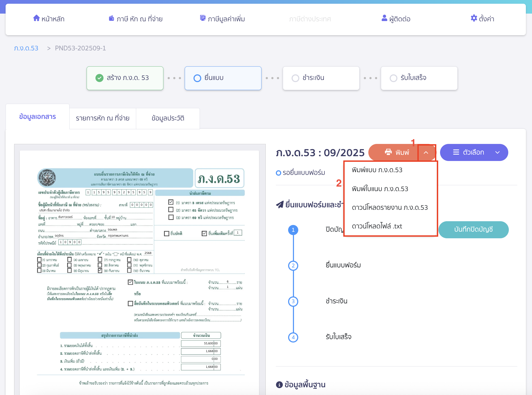
Task: Choose พิมพ์ใบแนบ ภ.ง.ด.53 menu item
Action: pyautogui.click(x=380, y=189)
